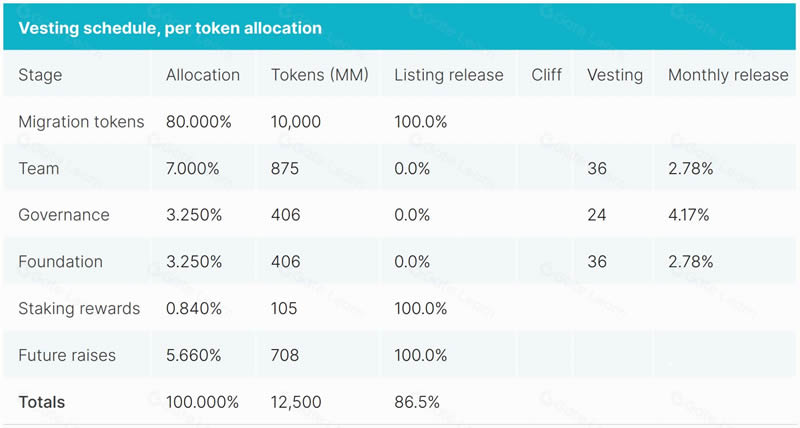
Task: Select the Cliff column header
Action: [x=546, y=75]
